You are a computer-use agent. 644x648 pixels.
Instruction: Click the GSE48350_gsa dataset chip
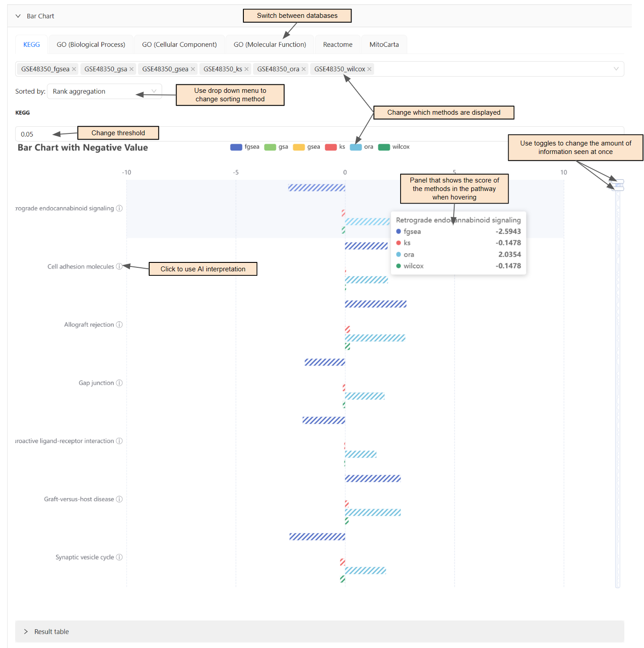[x=105, y=69]
